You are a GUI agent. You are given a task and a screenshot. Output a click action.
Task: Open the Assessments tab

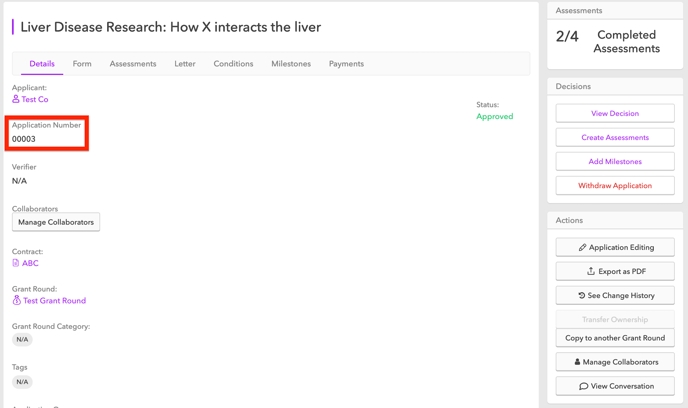[x=133, y=64]
